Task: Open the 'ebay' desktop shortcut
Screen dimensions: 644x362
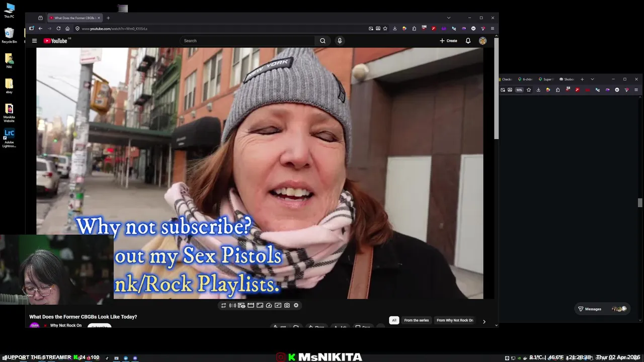Action: click(9, 85)
